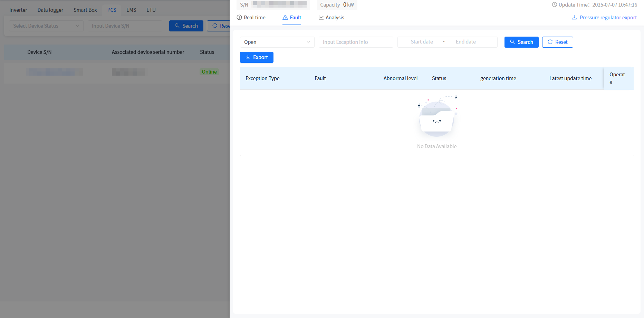Image resolution: width=644 pixels, height=318 pixels.
Task: Click the Input Exception info field
Action: pyautogui.click(x=356, y=42)
